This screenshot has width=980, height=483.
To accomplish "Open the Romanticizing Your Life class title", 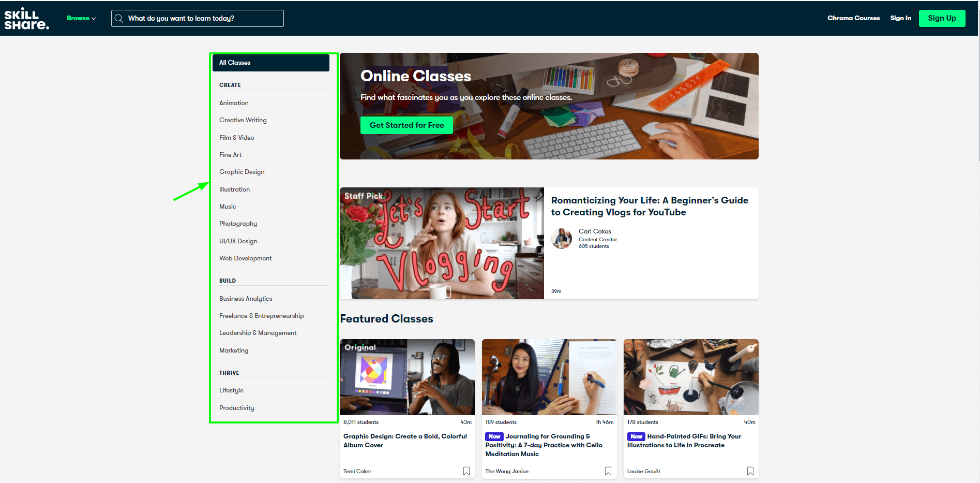I will click(649, 206).
